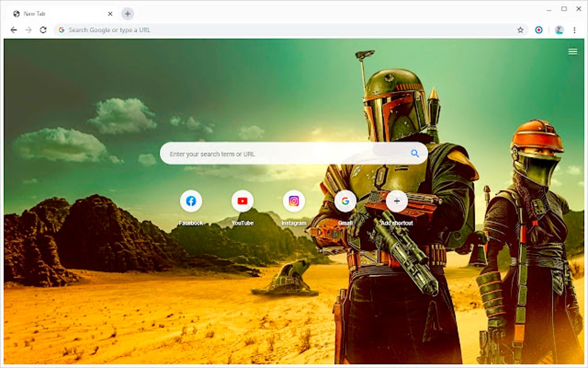Open Chrome's three-dot menu
This screenshot has height=368, width=588.
[574, 30]
